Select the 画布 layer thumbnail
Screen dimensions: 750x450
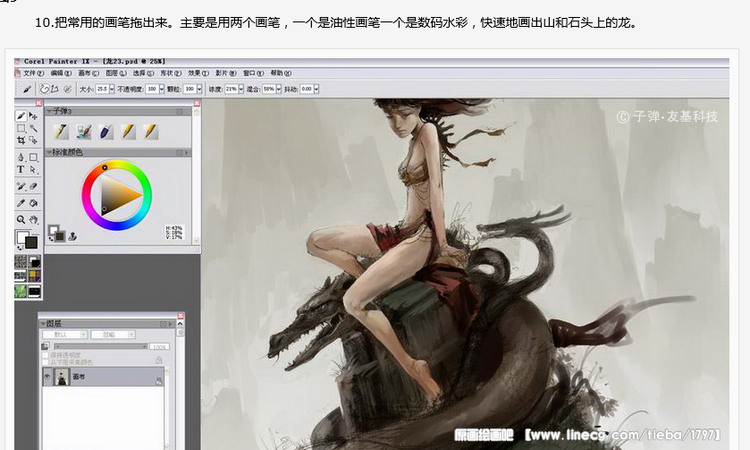click(x=62, y=377)
